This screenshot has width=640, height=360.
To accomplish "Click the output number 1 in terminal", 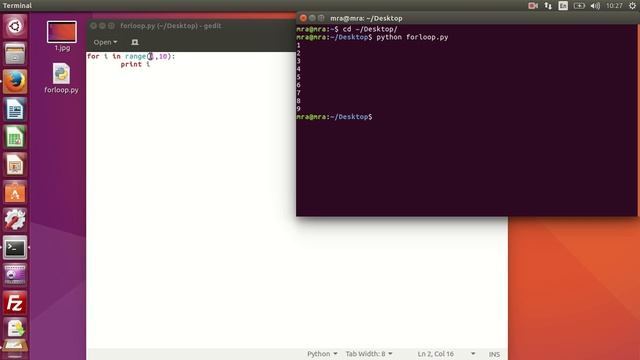I will [298, 45].
